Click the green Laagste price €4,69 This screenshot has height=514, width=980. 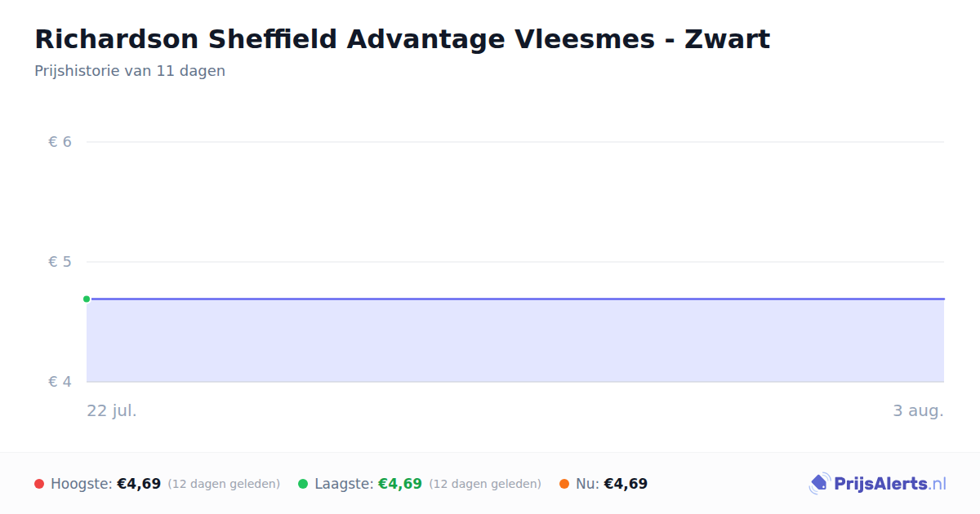coord(400,484)
